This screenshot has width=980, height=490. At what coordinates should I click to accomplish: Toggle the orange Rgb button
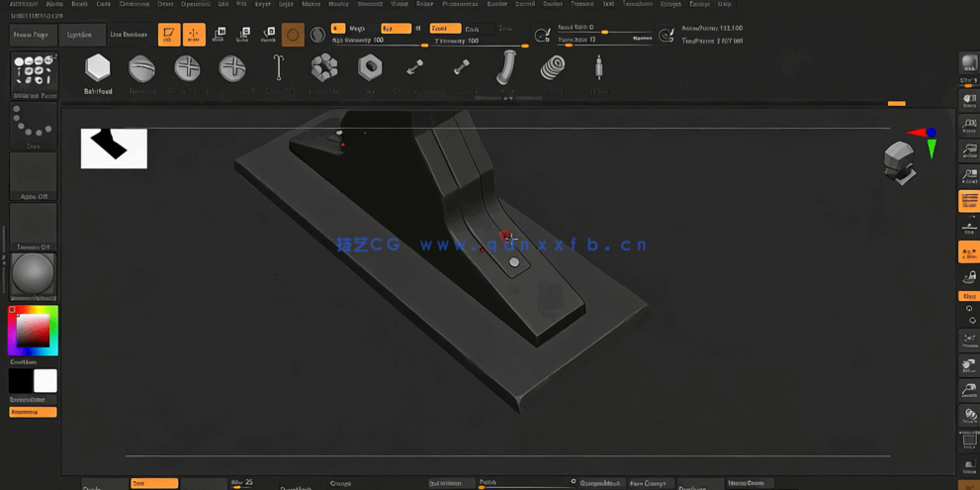397,28
